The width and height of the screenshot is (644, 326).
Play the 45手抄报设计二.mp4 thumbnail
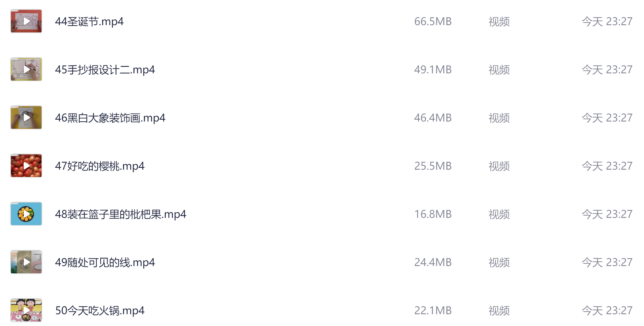(x=26, y=69)
